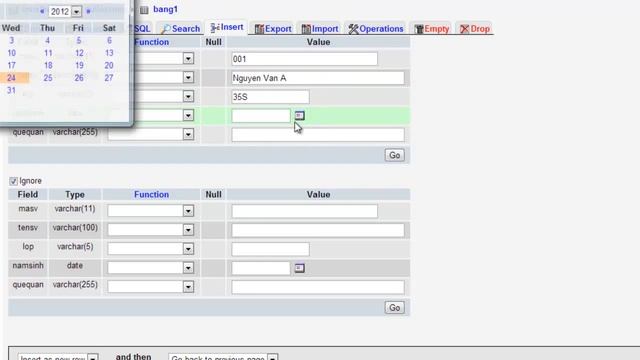640x360 pixels.
Task: Click second lop value field
Action: [x=270, y=249]
